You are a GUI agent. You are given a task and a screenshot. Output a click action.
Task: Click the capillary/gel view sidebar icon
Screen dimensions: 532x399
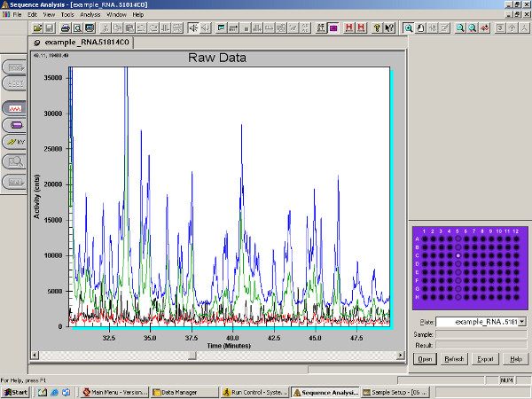click(15, 125)
